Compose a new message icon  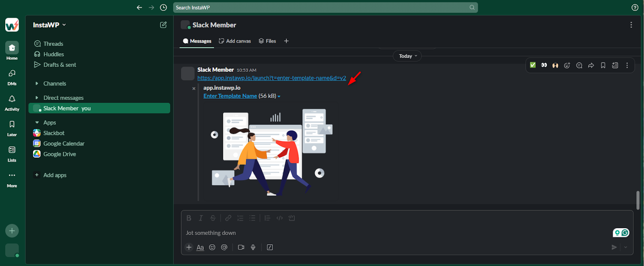point(163,25)
